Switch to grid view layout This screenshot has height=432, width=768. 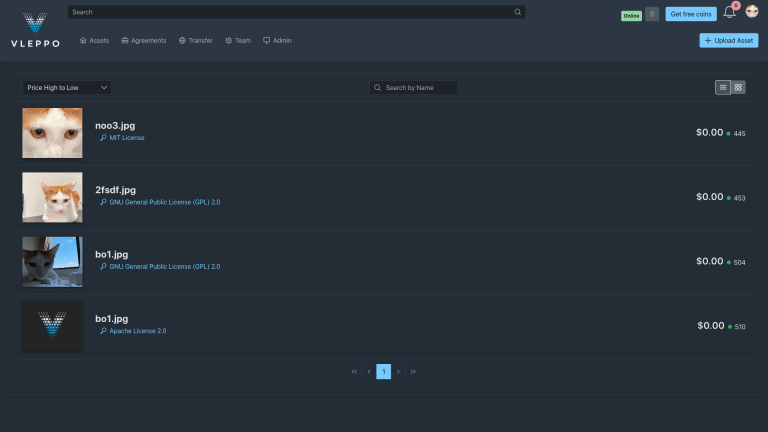point(738,88)
